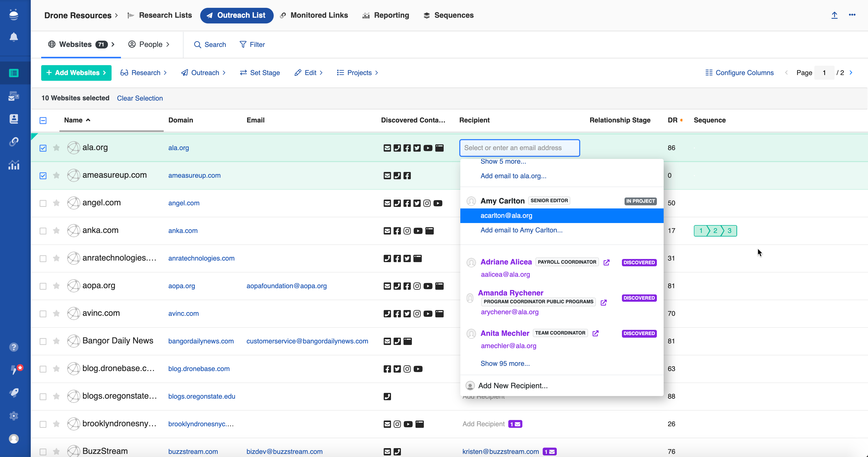The height and width of the screenshot is (457, 868).
Task: Select acarlton@ala.org as recipient
Action: click(x=506, y=215)
